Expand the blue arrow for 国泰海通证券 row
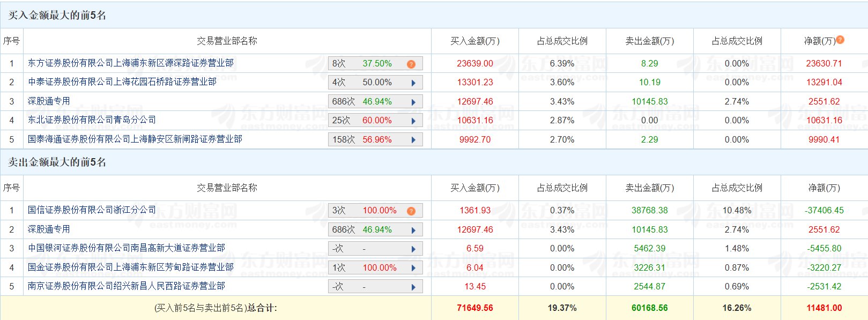868x320 pixels. tap(413, 140)
